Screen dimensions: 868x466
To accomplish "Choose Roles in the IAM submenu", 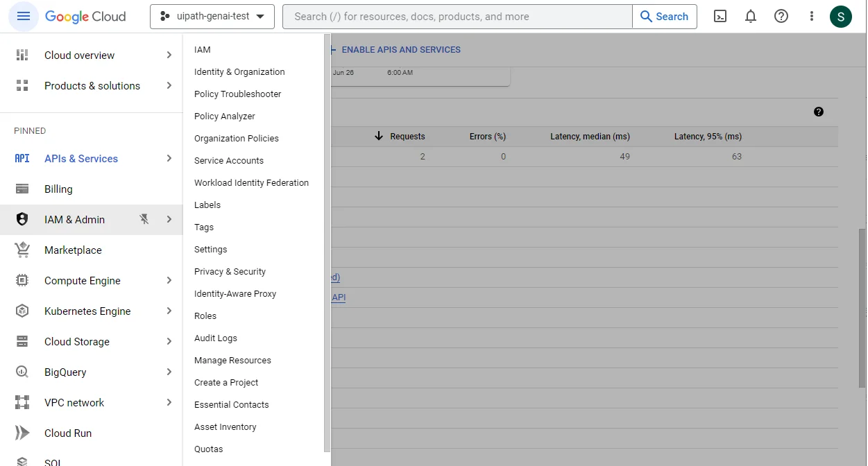I will [x=205, y=316].
